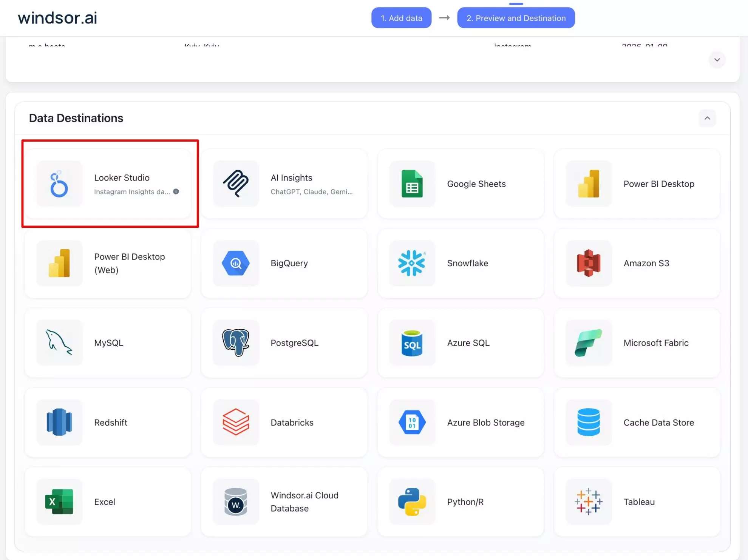This screenshot has height=560, width=748.
Task: Select the Google Sheets green icon
Action: (412, 184)
